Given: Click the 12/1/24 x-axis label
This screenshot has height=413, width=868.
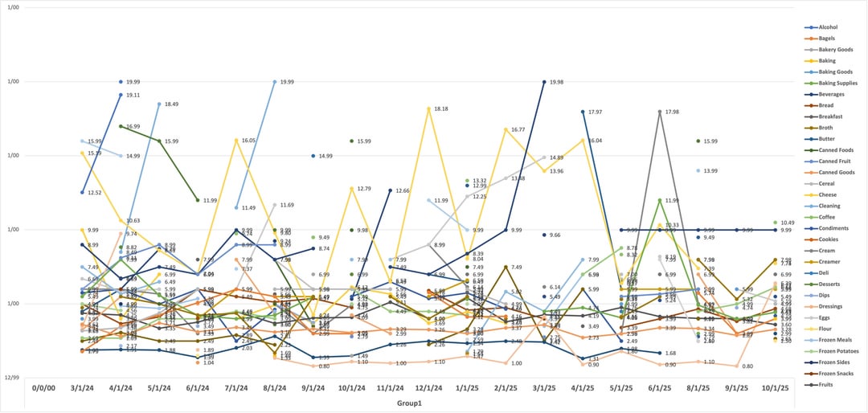Looking at the screenshot, I should point(430,386).
